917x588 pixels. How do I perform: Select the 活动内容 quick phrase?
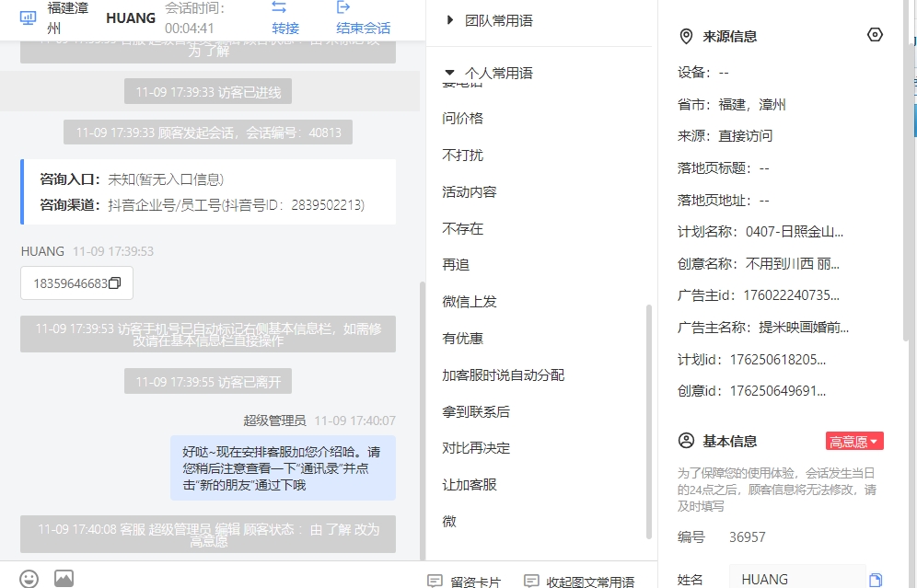(470, 191)
